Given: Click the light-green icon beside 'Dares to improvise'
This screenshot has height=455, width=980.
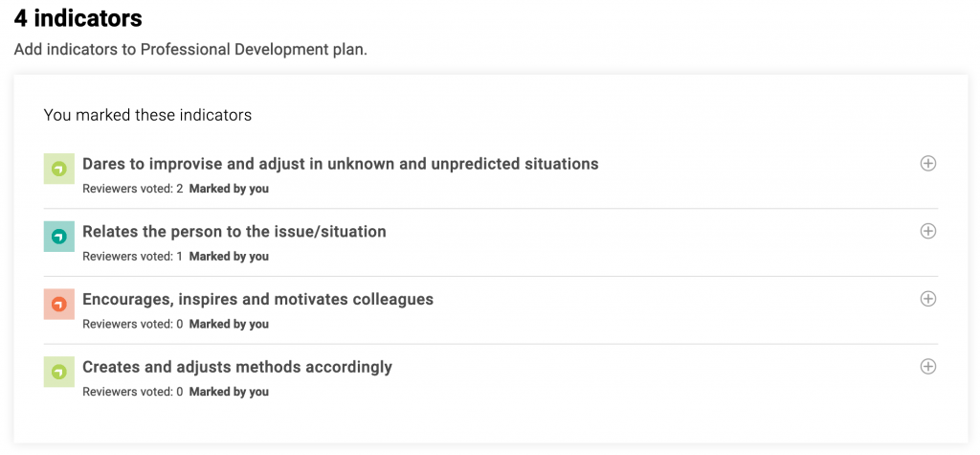Looking at the screenshot, I should pos(59,170).
